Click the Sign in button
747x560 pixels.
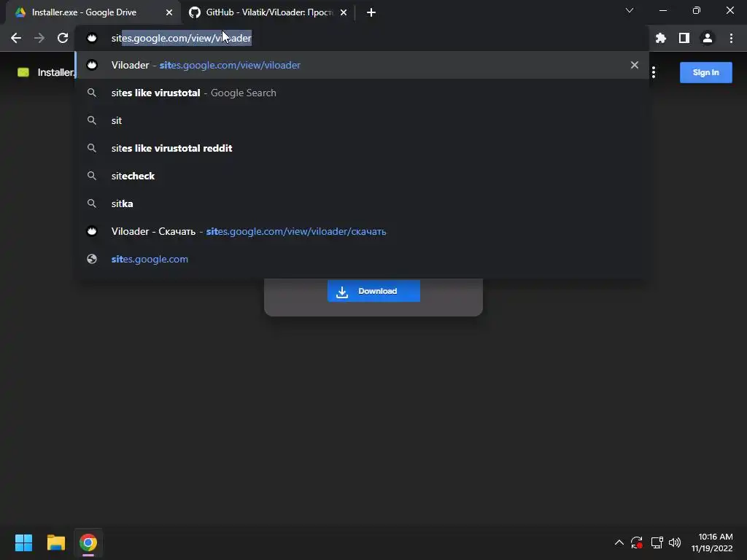click(x=705, y=72)
